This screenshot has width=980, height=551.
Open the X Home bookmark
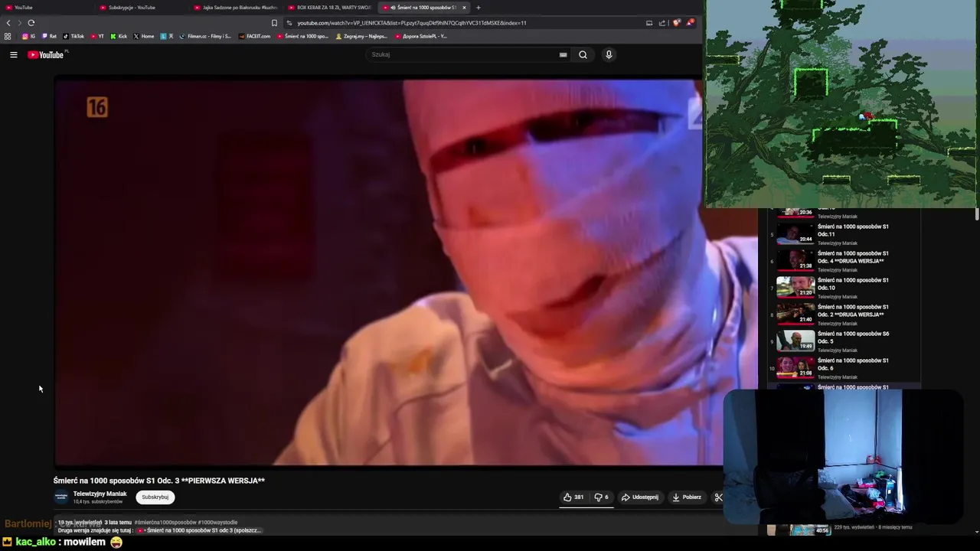click(144, 36)
